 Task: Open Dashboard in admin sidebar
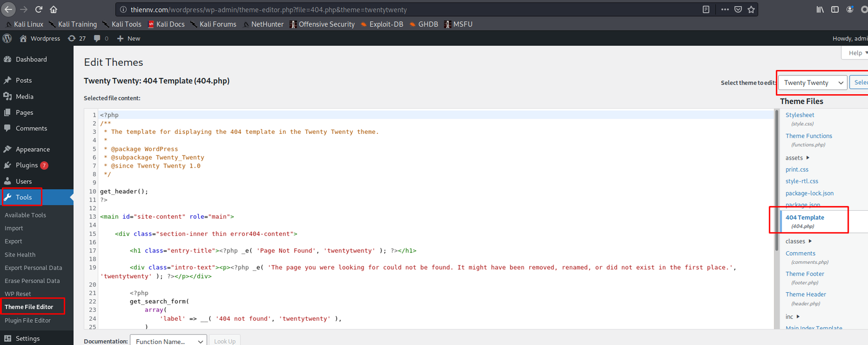pos(37,60)
